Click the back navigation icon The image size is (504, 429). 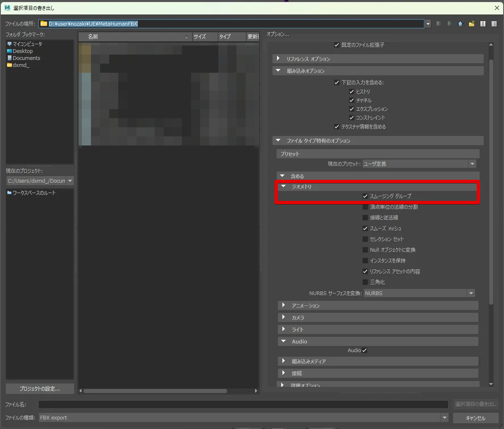[x=439, y=24]
